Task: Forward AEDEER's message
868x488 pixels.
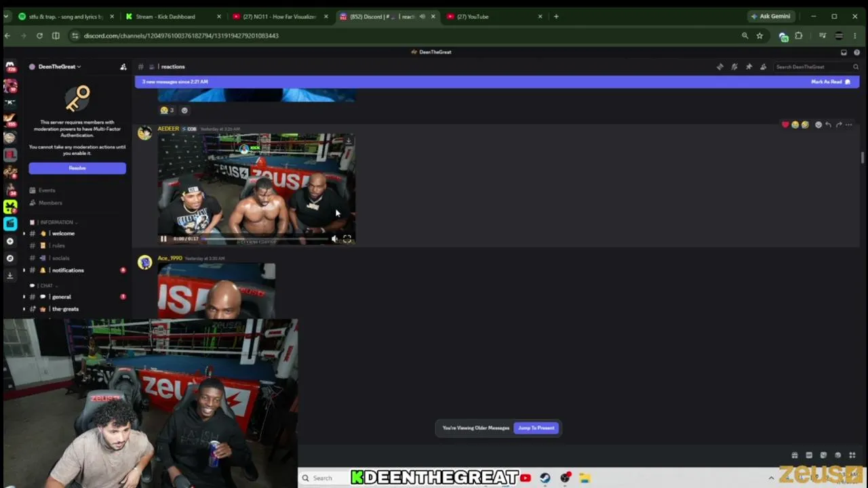Action: coord(839,125)
